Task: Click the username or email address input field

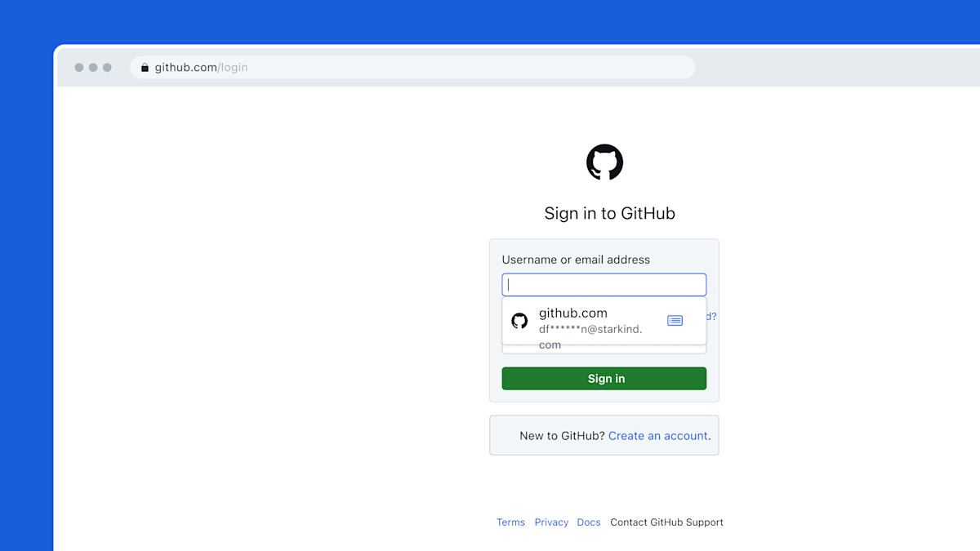Action: click(604, 284)
